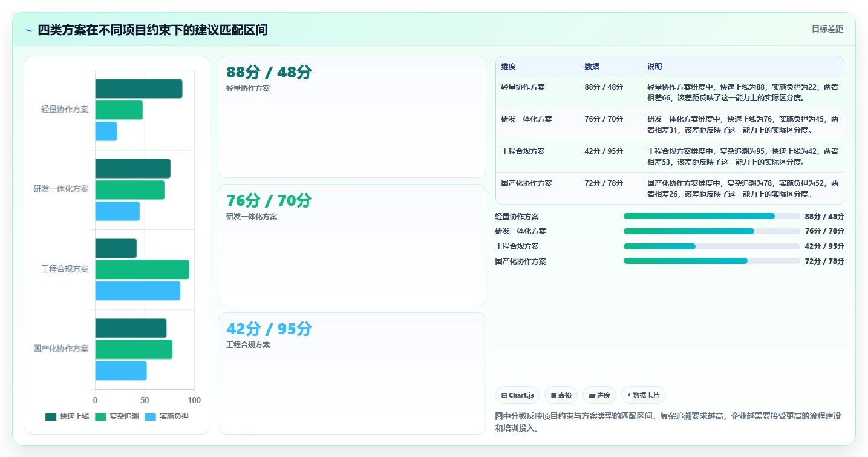
Task: Click 工程合规方案 label under the 42分 card
Action: [248, 345]
